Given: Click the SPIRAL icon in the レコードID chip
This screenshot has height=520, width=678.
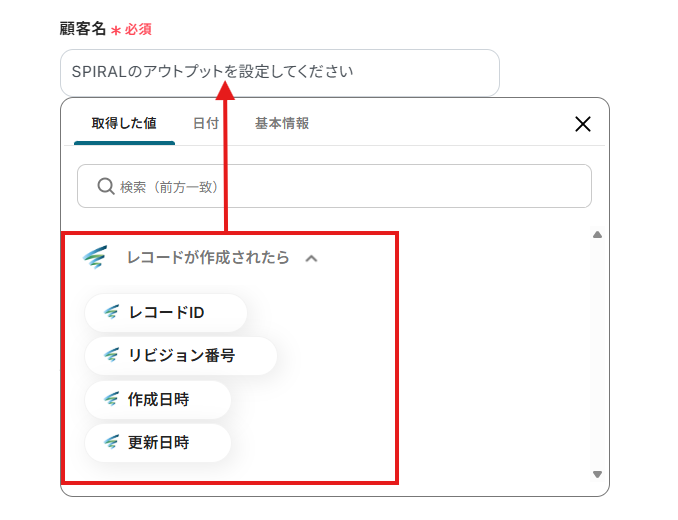Looking at the screenshot, I should coord(112,312).
